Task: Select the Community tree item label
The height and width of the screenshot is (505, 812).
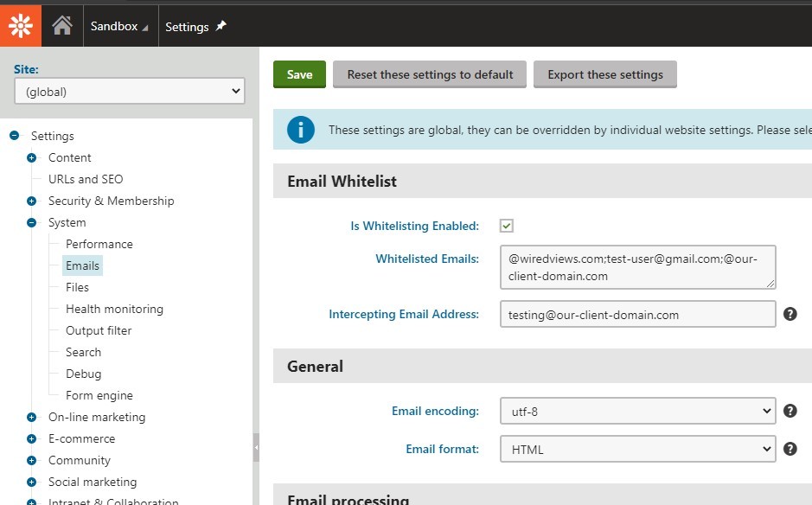Action: (x=80, y=460)
